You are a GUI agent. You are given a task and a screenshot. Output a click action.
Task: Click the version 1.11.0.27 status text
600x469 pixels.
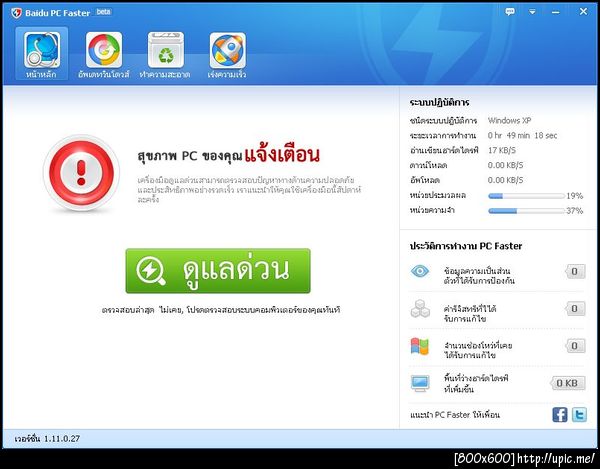click(47, 439)
